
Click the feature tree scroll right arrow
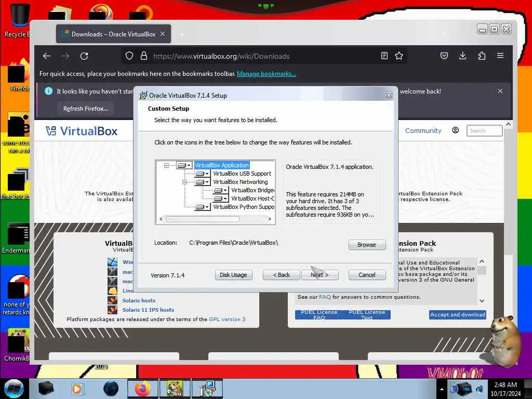270,219
